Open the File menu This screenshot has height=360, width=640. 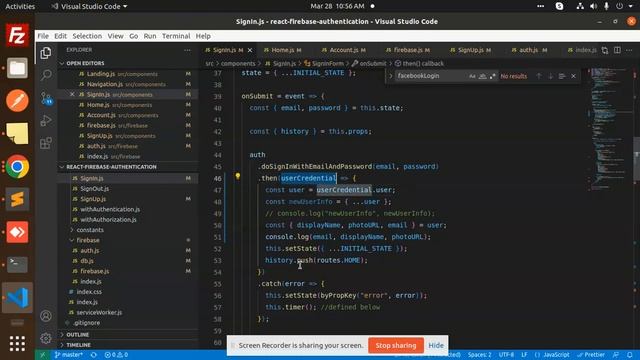(43, 36)
